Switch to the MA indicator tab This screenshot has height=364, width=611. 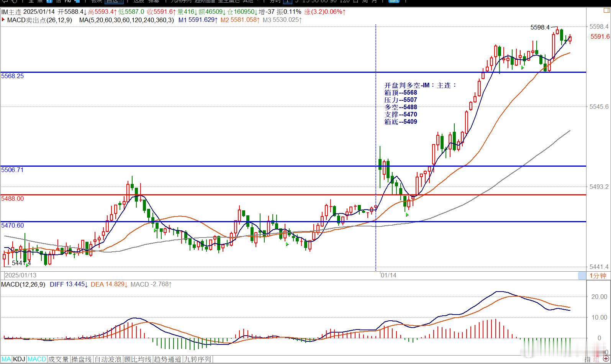coord(6,359)
